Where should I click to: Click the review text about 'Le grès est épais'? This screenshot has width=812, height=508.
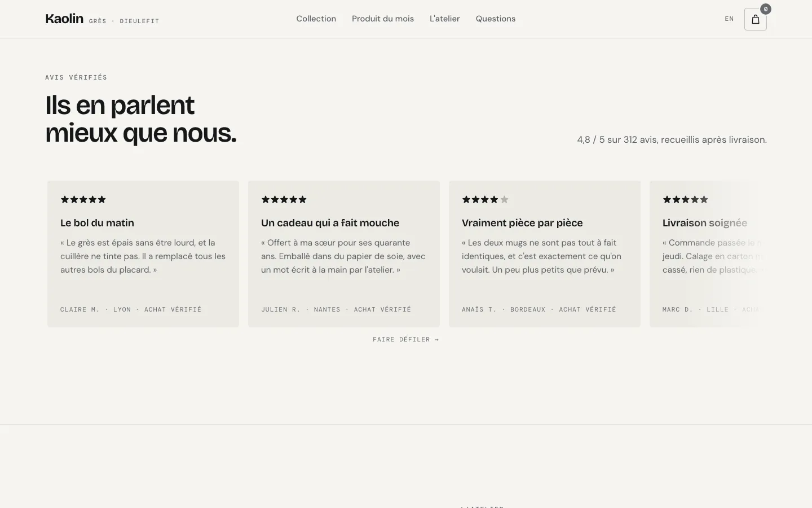tap(143, 256)
